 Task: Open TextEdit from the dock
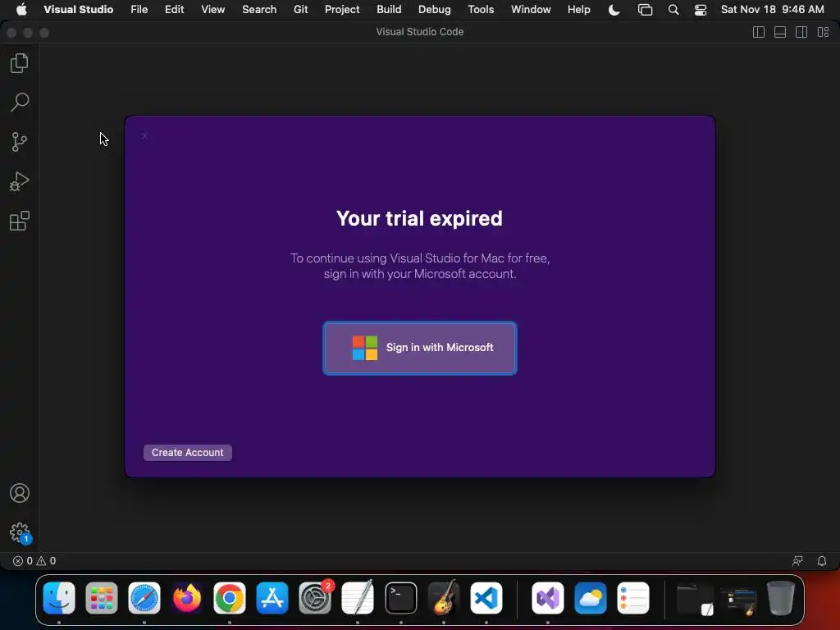click(358, 598)
